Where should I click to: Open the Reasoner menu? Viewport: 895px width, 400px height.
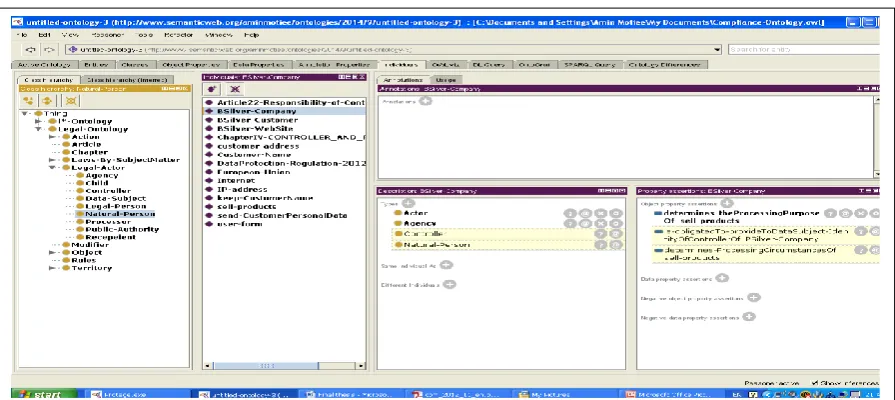[107, 35]
